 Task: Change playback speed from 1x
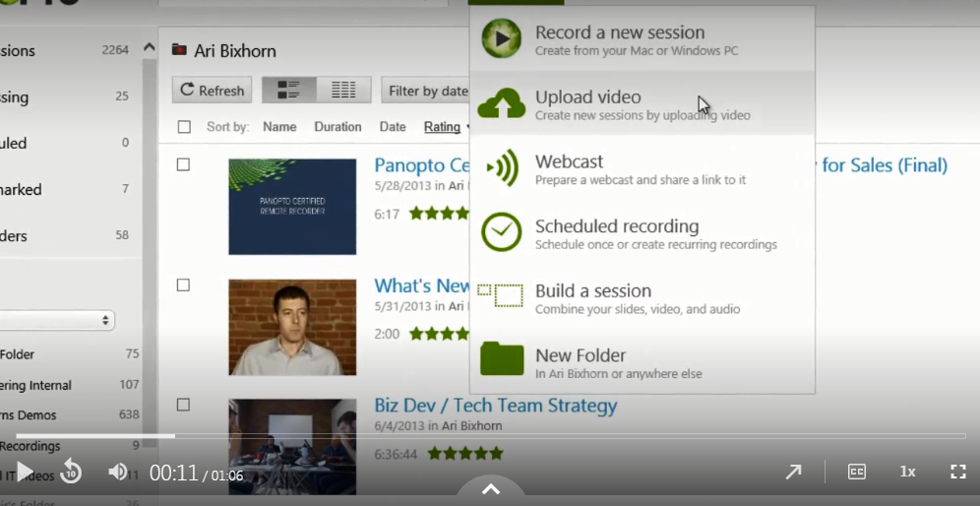[x=907, y=472]
